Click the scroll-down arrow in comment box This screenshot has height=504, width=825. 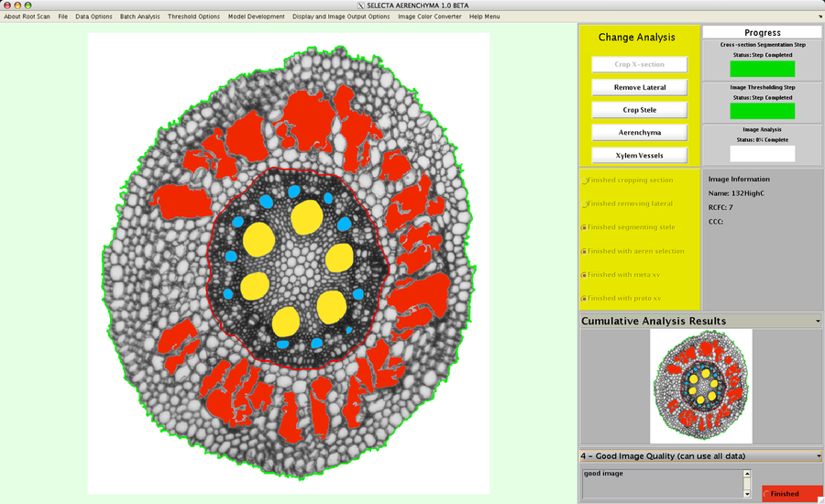click(x=748, y=494)
